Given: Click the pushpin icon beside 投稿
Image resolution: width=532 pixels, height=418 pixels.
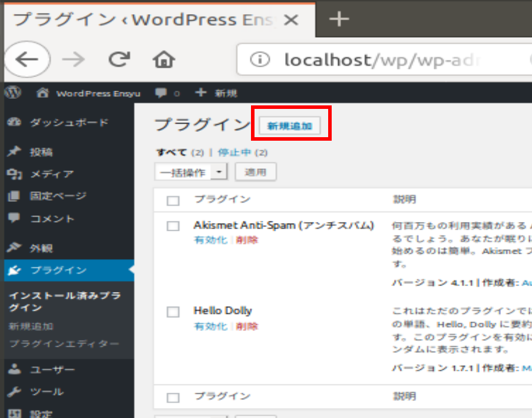Looking at the screenshot, I should click(x=14, y=151).
